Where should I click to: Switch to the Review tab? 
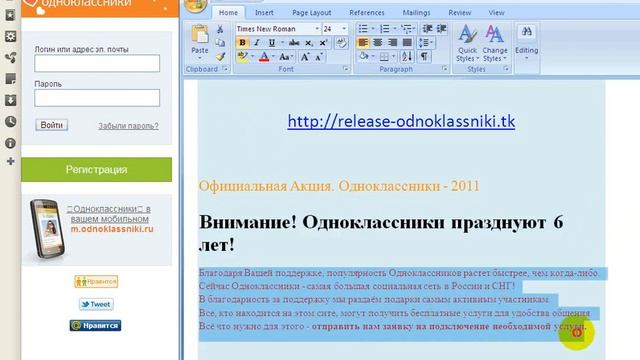[x=460, y=13]
